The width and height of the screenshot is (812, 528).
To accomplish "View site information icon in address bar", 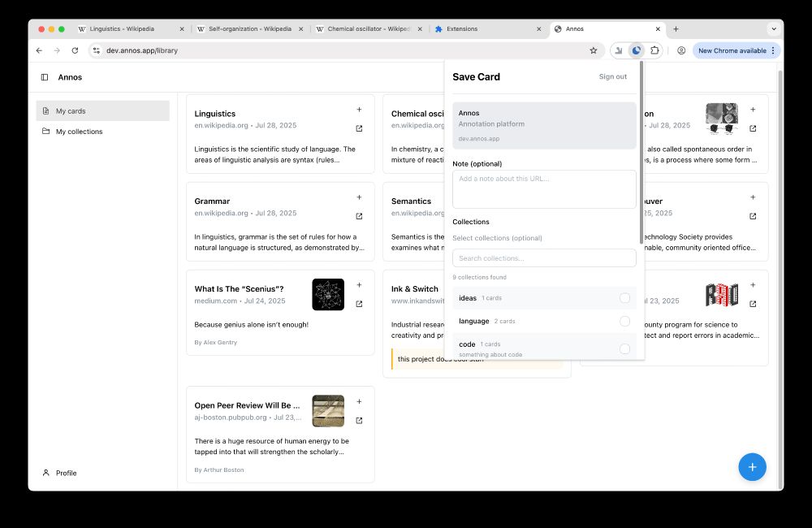I will click(x=97, y=50).
